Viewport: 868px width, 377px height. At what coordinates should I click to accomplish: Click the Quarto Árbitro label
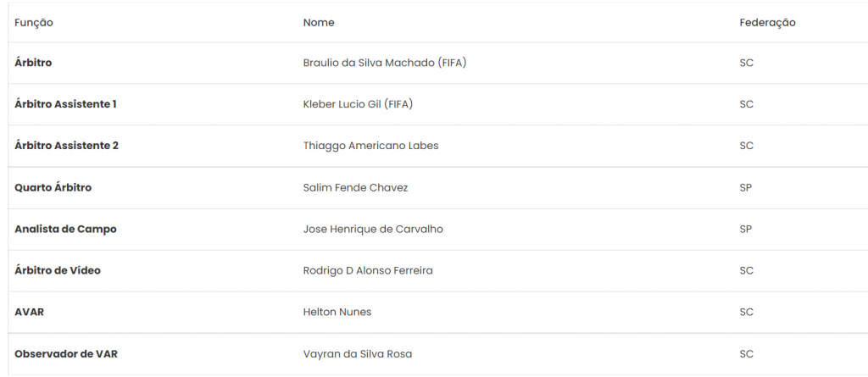click(x=53, y=188)
